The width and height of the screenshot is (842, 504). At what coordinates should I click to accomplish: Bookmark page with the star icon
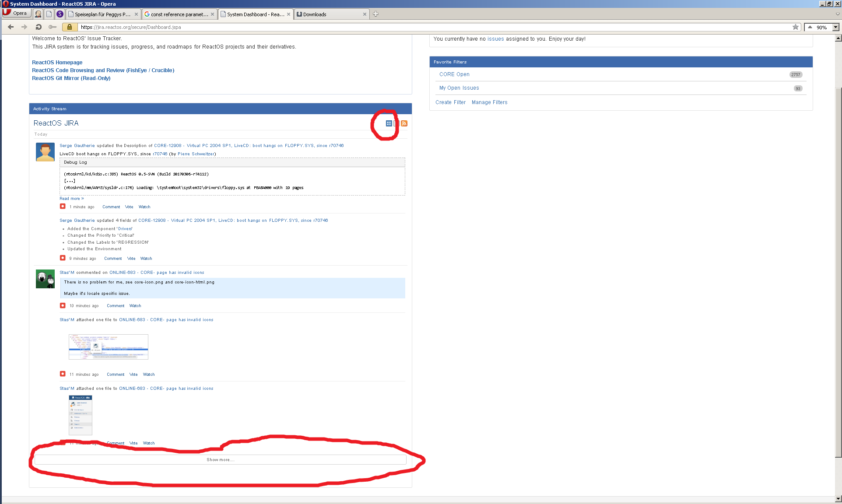[x=795, y=27]
